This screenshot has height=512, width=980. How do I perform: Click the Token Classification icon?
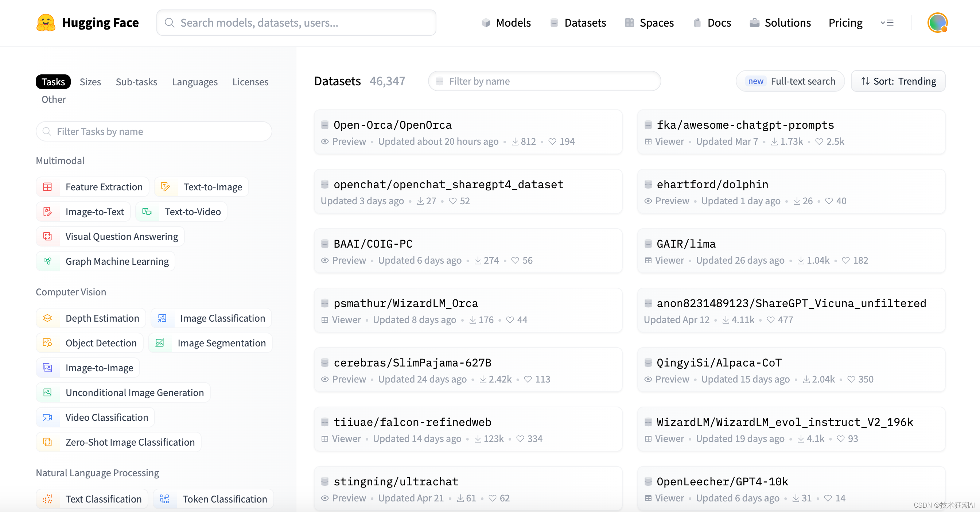click(x=164, y=499)
